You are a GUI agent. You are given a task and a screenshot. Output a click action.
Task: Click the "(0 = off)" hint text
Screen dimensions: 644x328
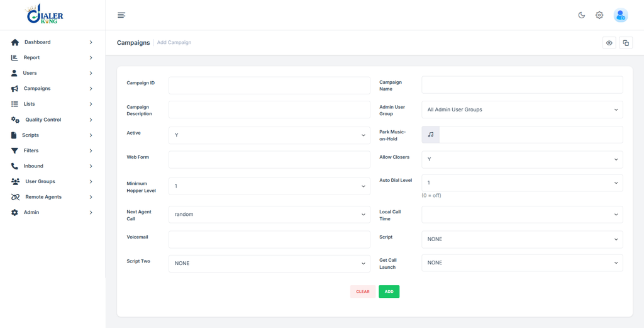click(x=431, y=196)
